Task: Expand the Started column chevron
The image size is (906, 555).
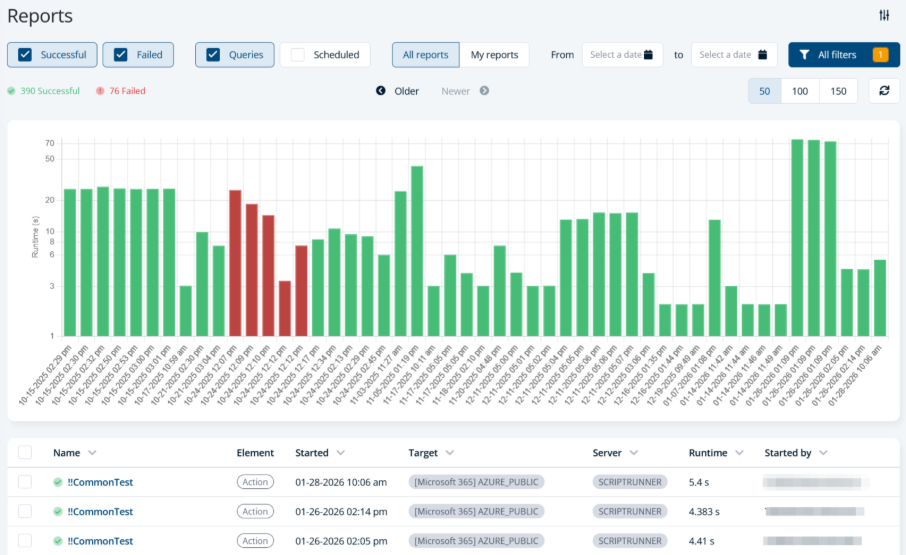Action: [x=340, y=453]
